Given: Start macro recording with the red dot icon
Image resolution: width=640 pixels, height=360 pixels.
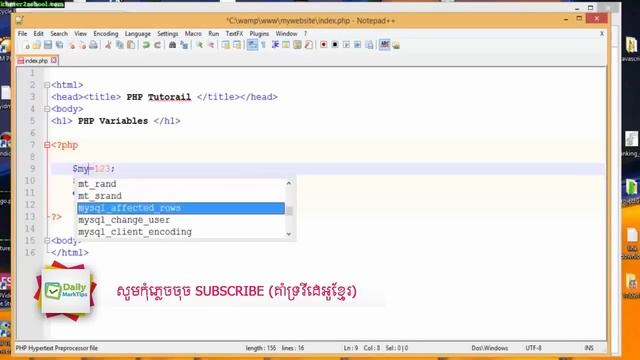Looking at the screenshot, I should point(323,44).
